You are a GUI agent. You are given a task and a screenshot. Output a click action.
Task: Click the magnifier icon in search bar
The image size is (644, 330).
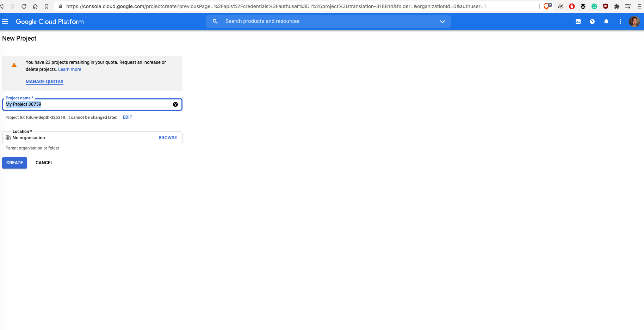[x=215, y=22]
